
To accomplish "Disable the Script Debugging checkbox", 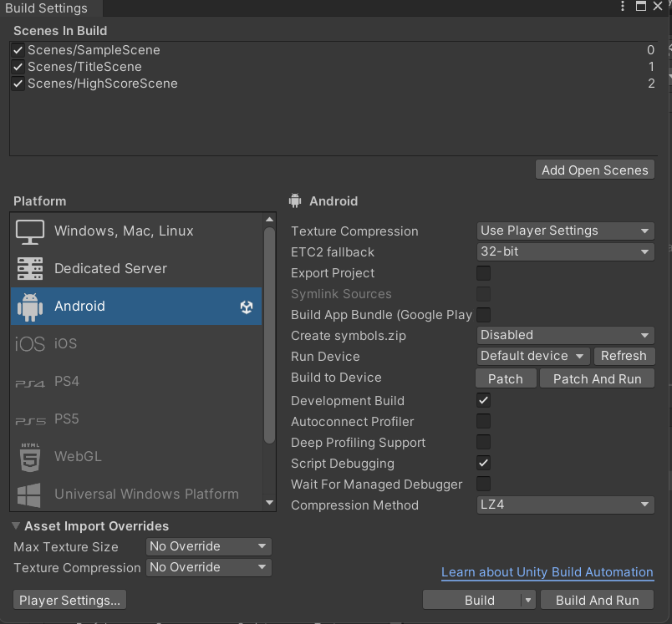I will pos(483,463).
